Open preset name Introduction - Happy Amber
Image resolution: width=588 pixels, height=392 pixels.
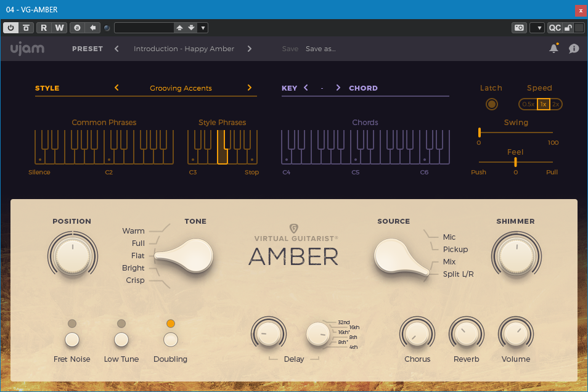click(x=184, y=49)
